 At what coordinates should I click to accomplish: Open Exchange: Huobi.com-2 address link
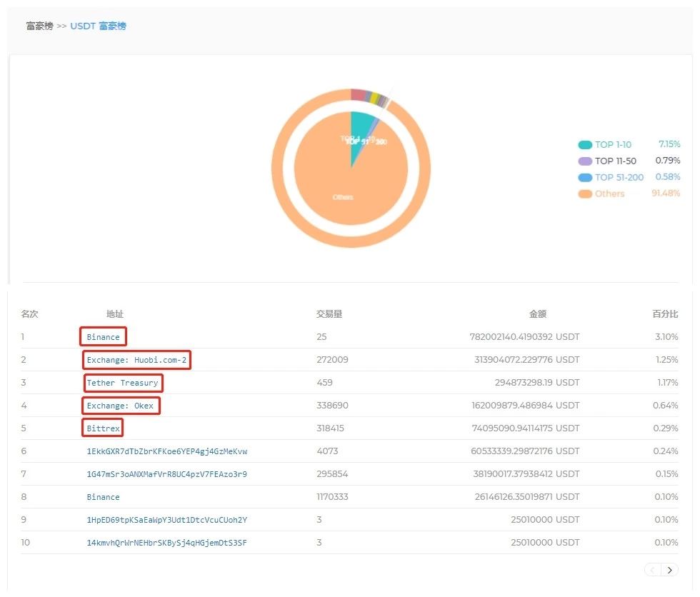[x=136, y=360]
